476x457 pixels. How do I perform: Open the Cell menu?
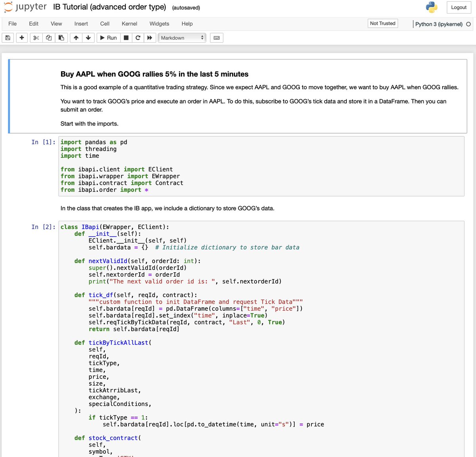tap(105, 24)
